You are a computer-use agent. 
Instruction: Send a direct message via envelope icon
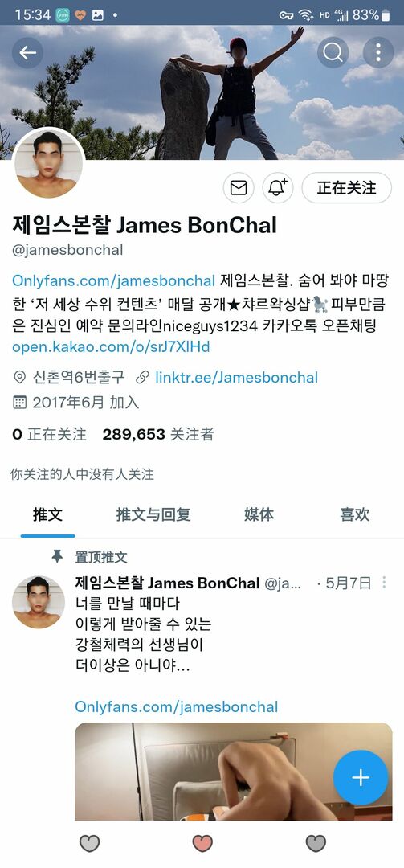tap(239, 188)
